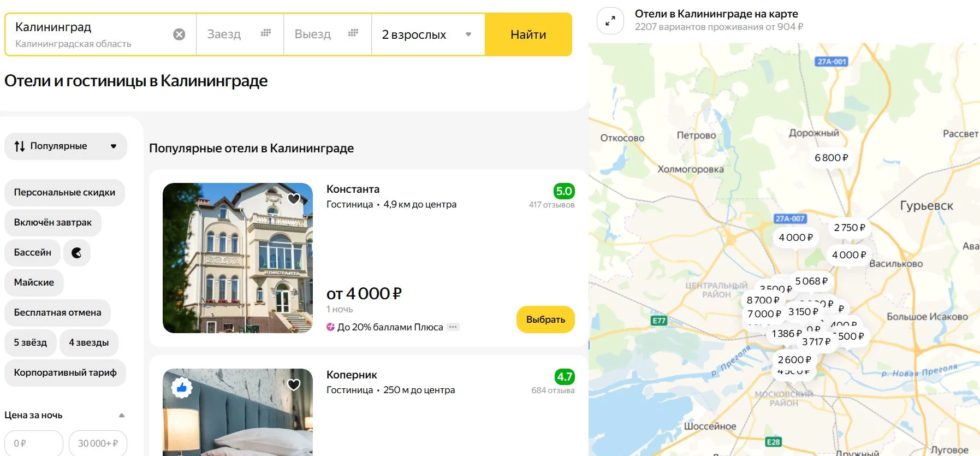Open the Популярные sort dropdown
Viewport: 980px width, 456px height.
pyautogui.click(x=66, y=146)
